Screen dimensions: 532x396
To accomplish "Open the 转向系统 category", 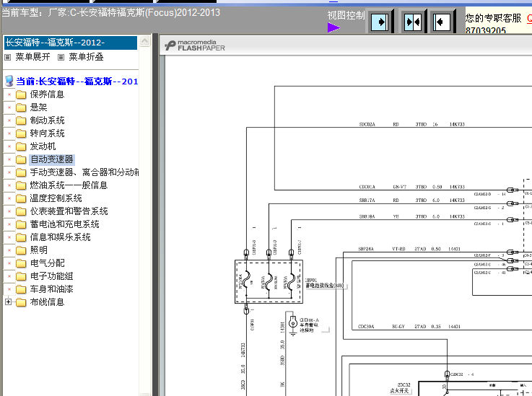I will pos(47,133).
